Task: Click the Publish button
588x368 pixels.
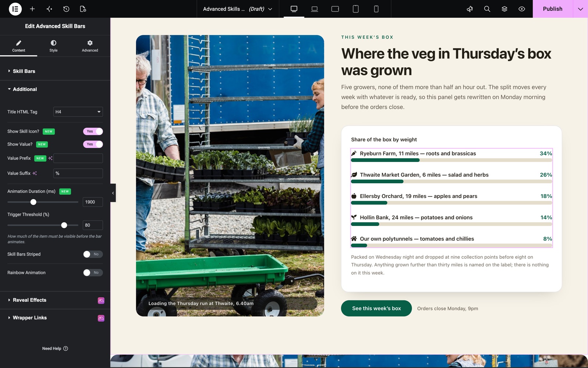Action: pos(553,9)
